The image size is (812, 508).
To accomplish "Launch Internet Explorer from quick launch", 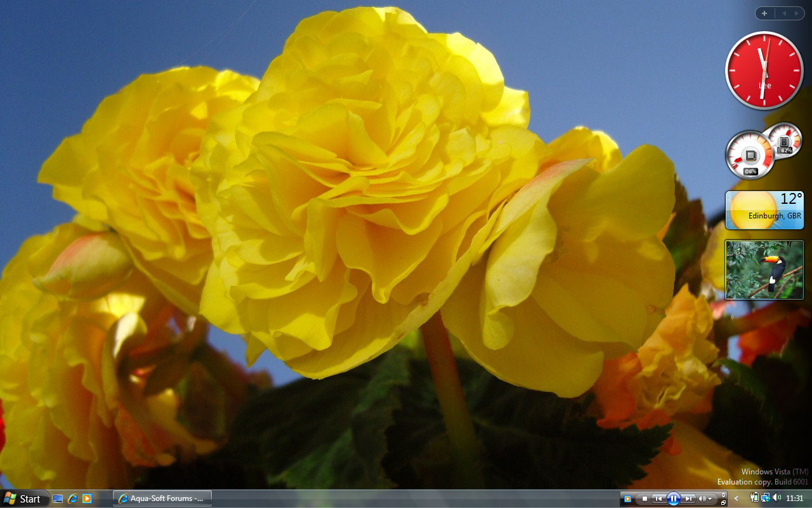I will pos(72,498).
